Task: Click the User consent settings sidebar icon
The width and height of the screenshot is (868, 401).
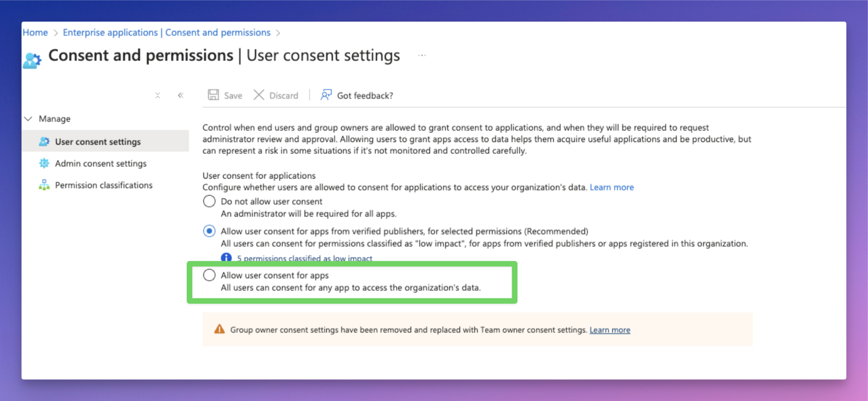Action: [x=44, y=142]
